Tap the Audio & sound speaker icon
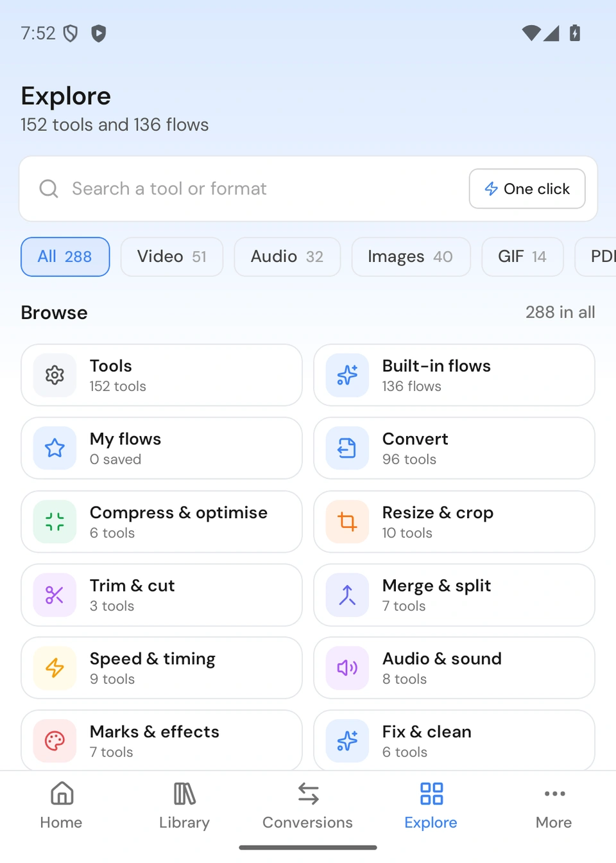The height and width of the screenshot is (863, 616). 347,668
